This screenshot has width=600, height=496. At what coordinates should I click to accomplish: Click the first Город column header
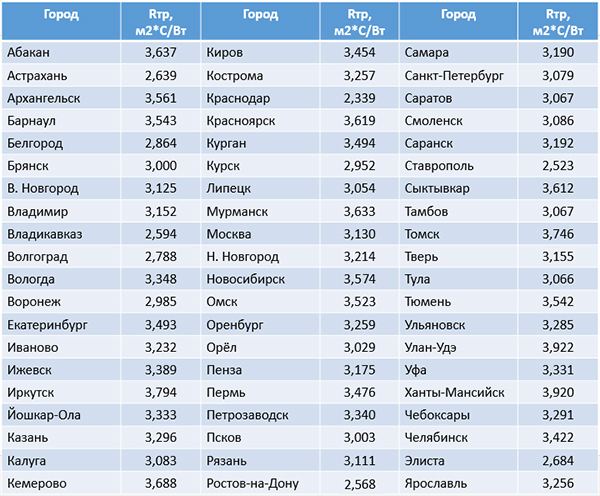pos(61,21)
